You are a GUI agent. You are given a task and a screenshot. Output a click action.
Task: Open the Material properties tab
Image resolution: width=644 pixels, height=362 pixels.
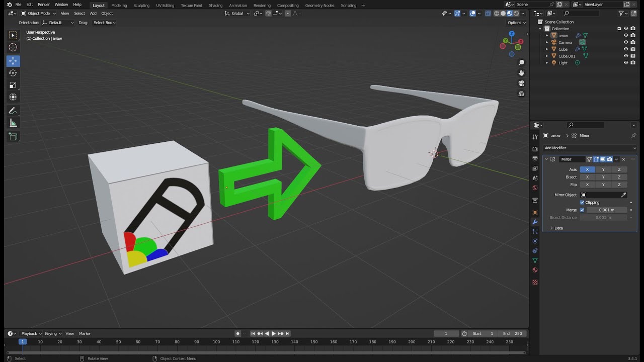click(x=535, y=270)
